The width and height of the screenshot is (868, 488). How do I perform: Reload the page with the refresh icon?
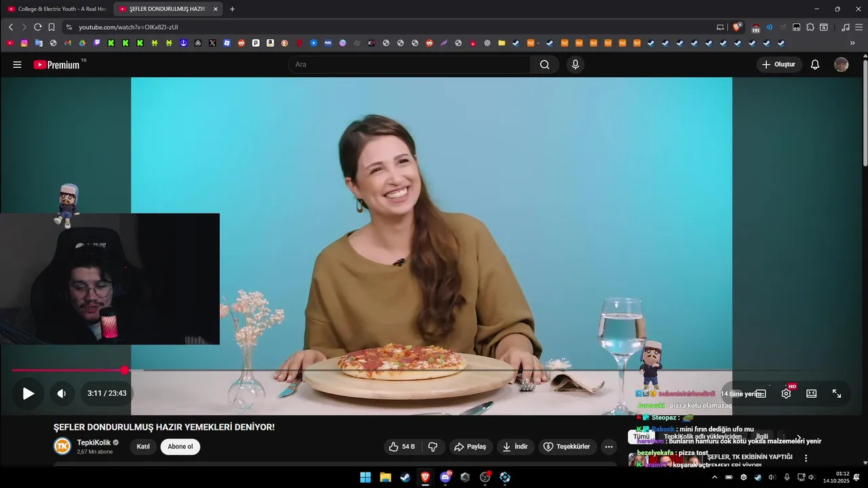pos(38,27)
